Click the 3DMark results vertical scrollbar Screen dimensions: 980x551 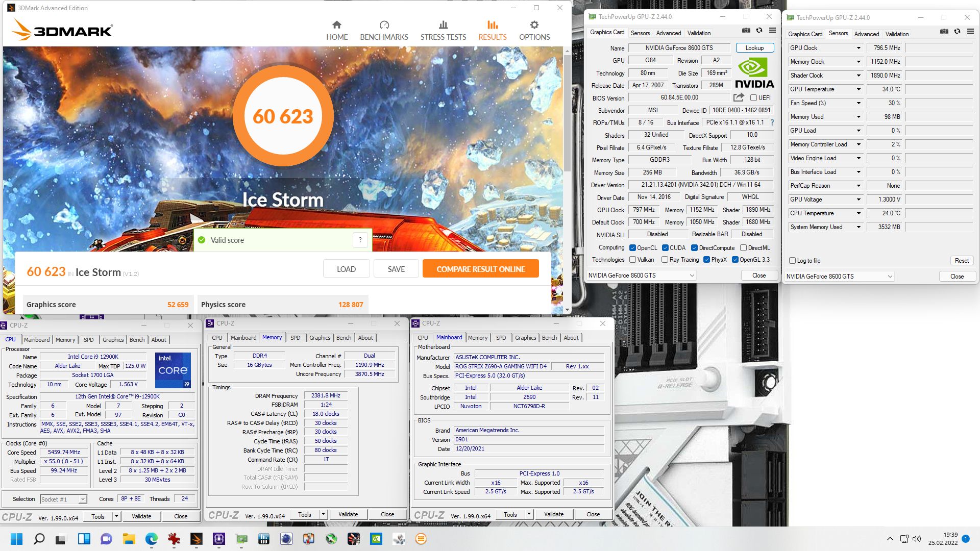click(x=567, y=112)
